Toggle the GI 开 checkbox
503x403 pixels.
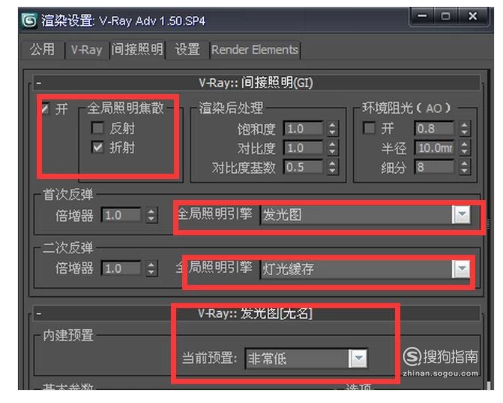click(x=45, y=108)
